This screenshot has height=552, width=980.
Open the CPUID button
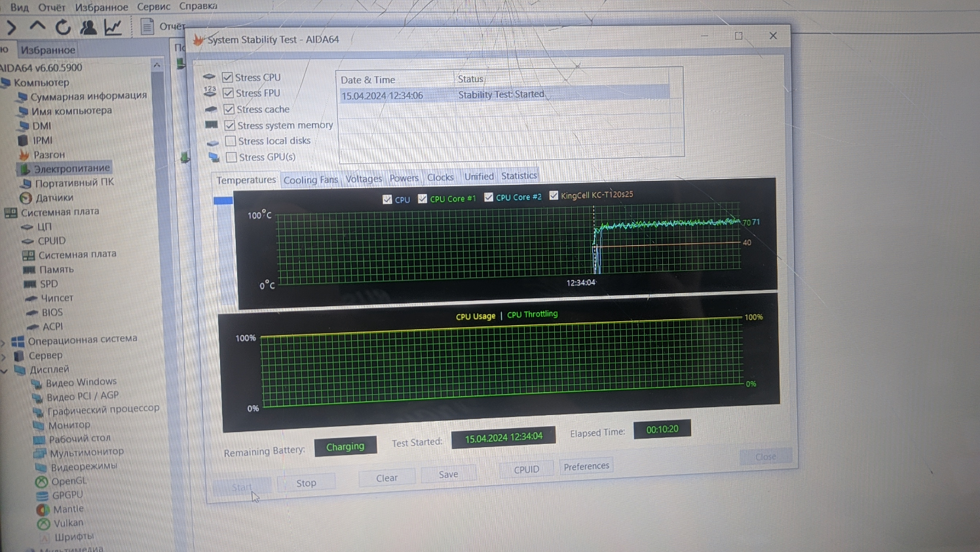[526, 469]
